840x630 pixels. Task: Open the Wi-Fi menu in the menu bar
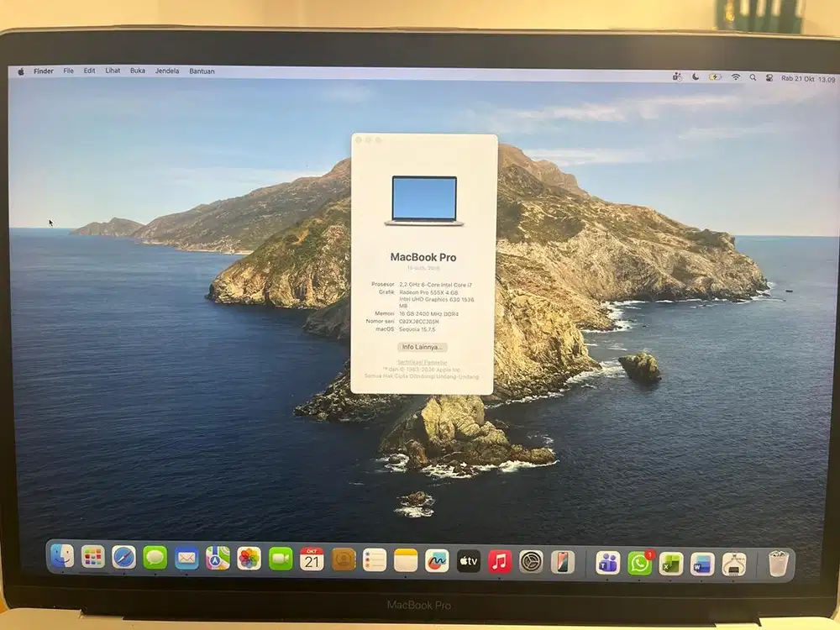736,77
